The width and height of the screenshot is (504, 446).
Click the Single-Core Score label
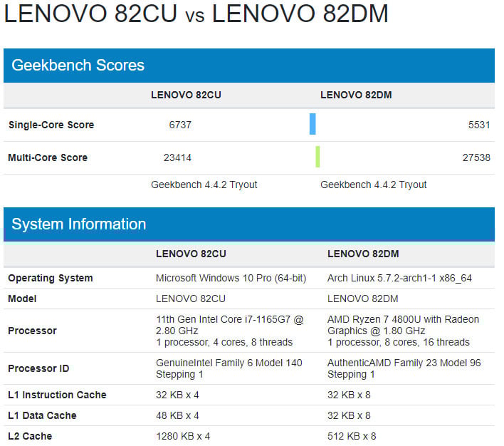click(51, 125)
